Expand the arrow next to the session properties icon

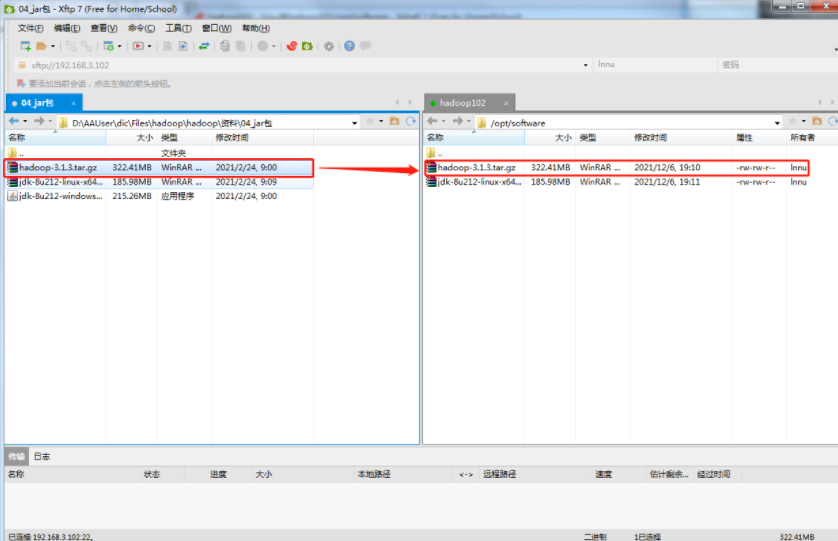click(120, 47)
